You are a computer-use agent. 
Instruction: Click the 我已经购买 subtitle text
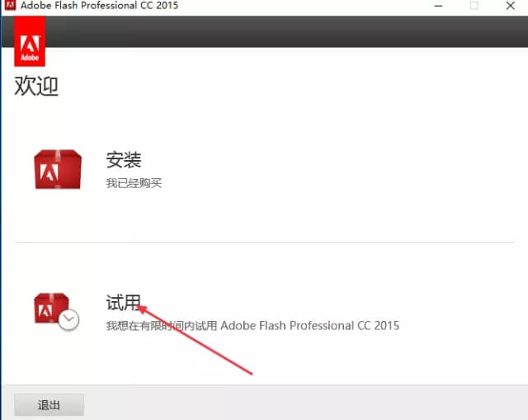134,183
